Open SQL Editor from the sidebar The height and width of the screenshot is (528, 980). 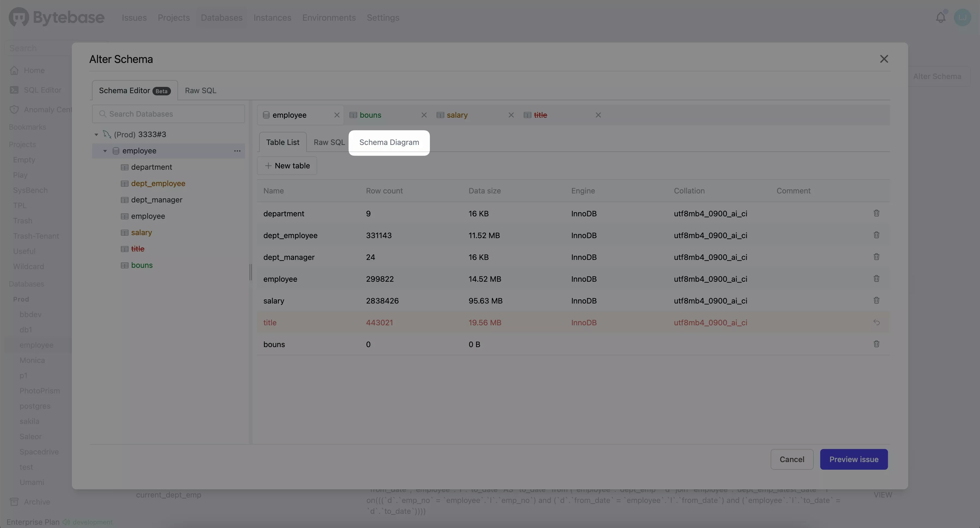(42, 90)
